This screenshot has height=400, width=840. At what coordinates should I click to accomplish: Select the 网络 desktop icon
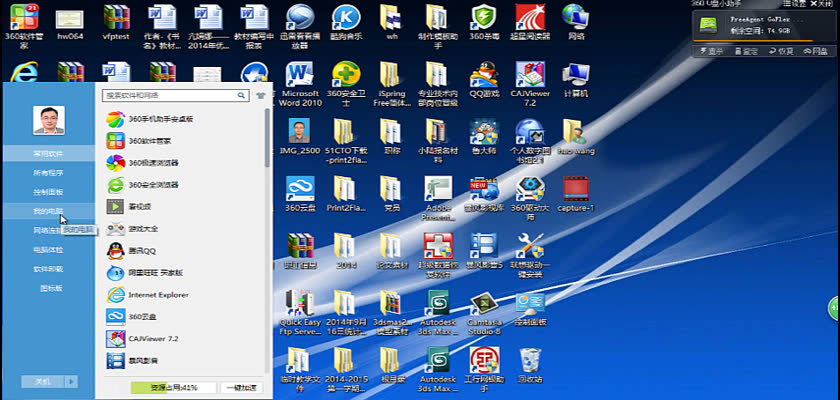pos(576,22)
